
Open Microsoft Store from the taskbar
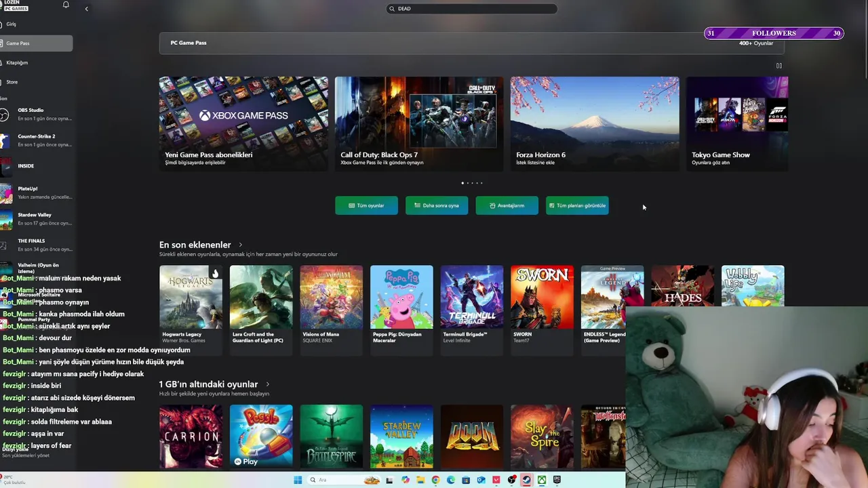[466, 480]
